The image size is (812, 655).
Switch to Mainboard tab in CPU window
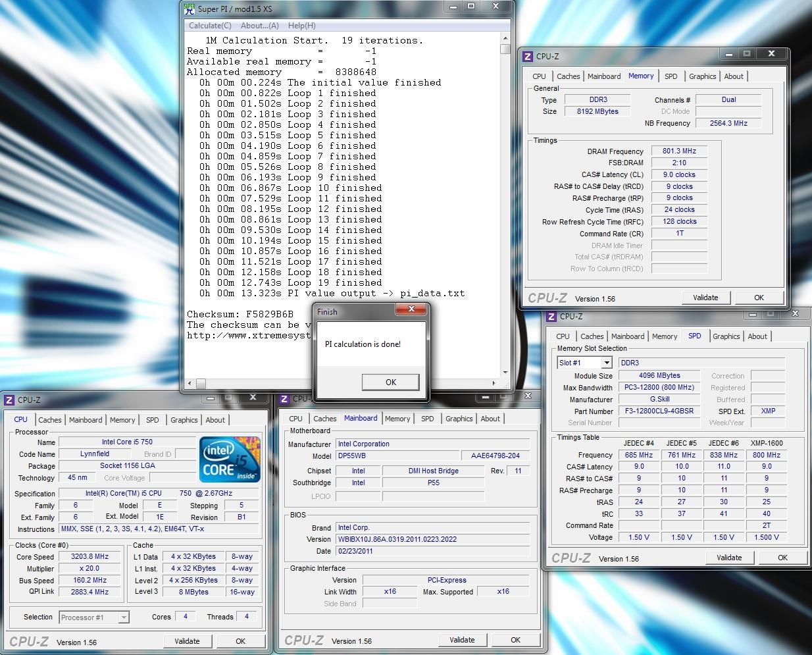click(86, 420)
